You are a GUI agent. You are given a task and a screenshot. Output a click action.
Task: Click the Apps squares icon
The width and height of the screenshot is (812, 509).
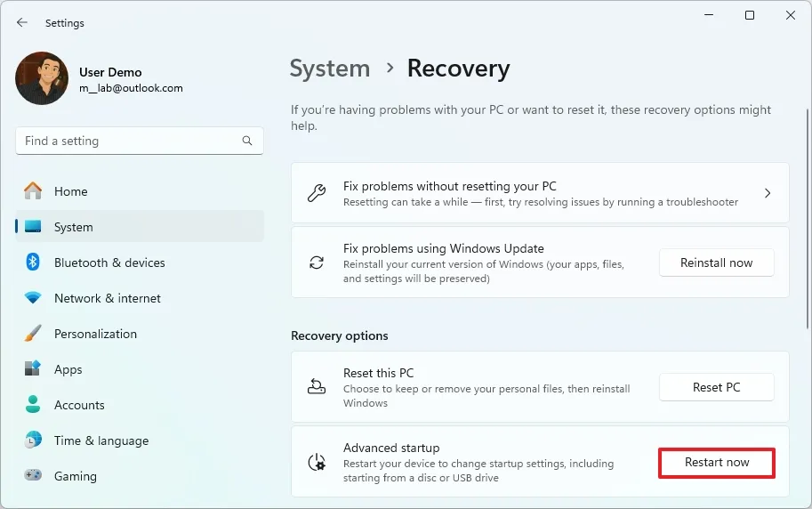point(33,368)
